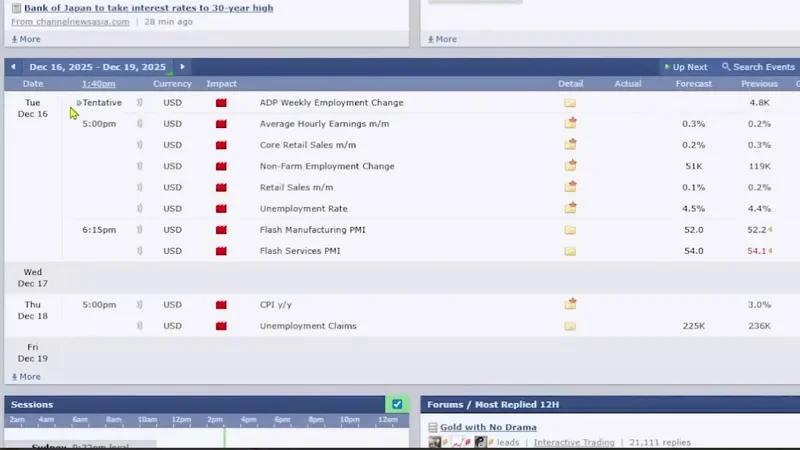Viewport: 800px width, 450px height.
Task: Toggle the Sessions panel checkbox
Action: pyautogui.click(x=397, y=404)
